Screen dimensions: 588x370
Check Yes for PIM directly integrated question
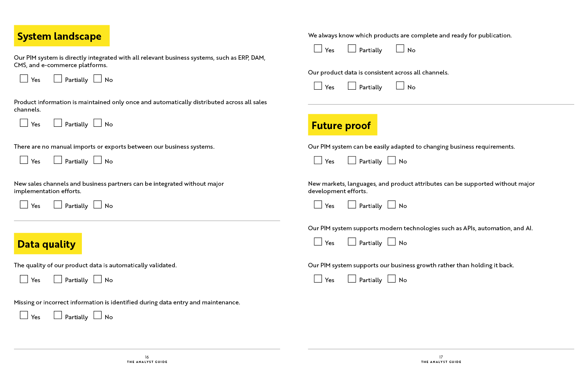(x=24, y=79)
